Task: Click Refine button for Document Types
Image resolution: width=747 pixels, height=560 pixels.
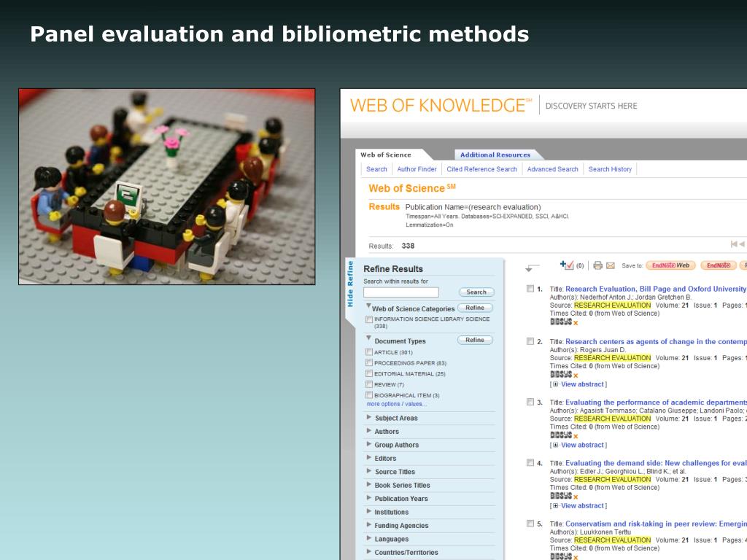Action: point(475,340)
